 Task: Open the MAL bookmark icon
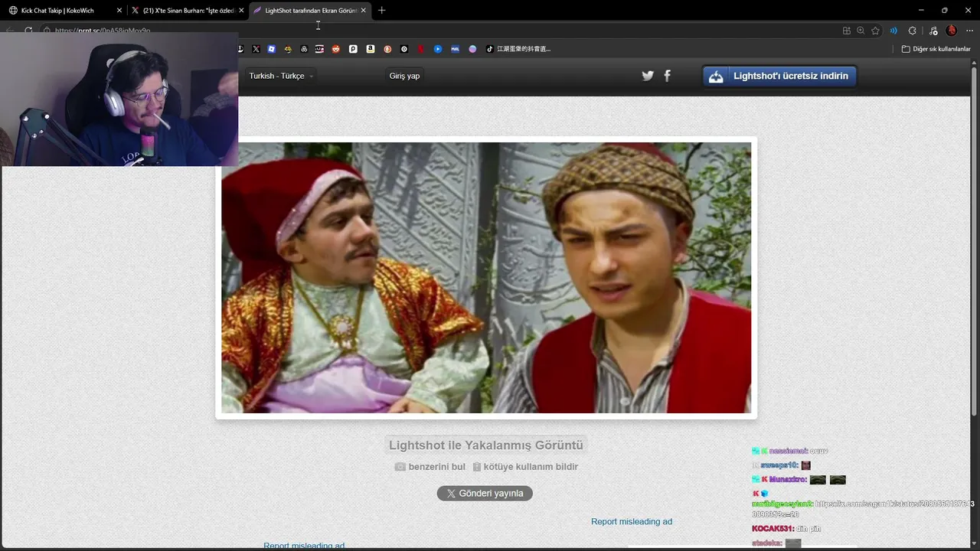[455, 49]
